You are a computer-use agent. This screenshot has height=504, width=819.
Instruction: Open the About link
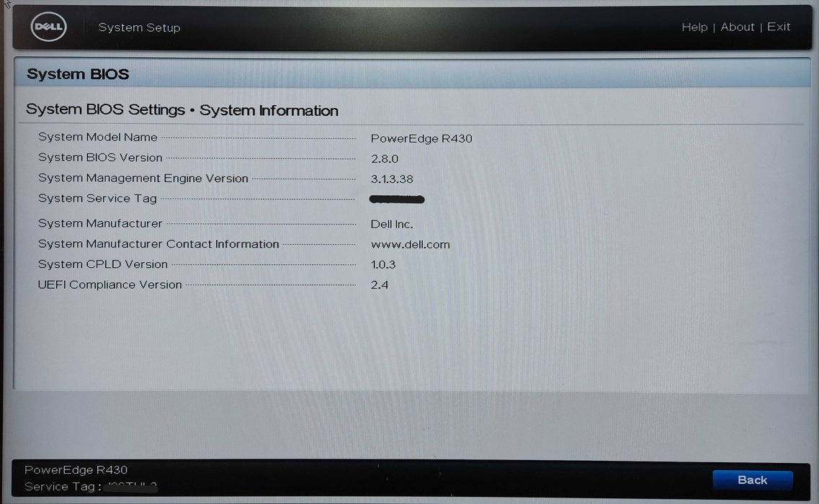click(737, 27)
